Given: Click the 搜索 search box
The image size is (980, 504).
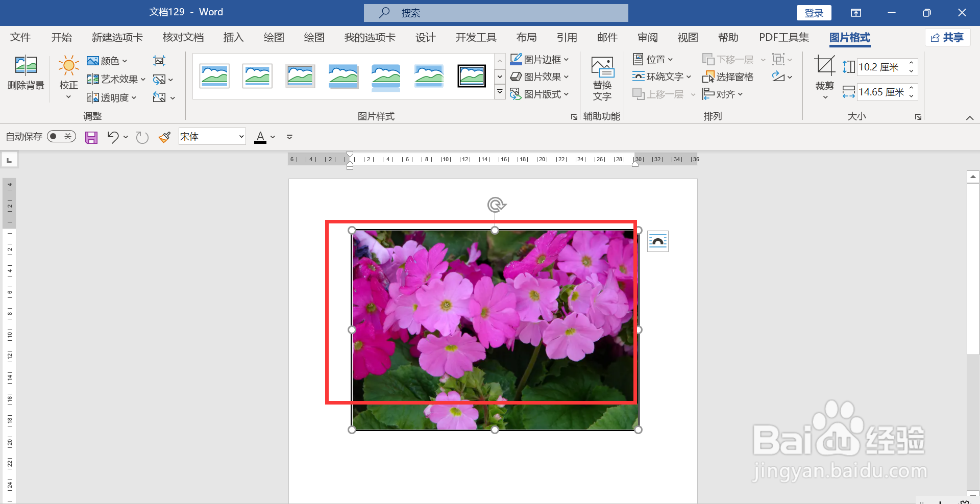Looking at the screenshot, I should tap(496, 13).
